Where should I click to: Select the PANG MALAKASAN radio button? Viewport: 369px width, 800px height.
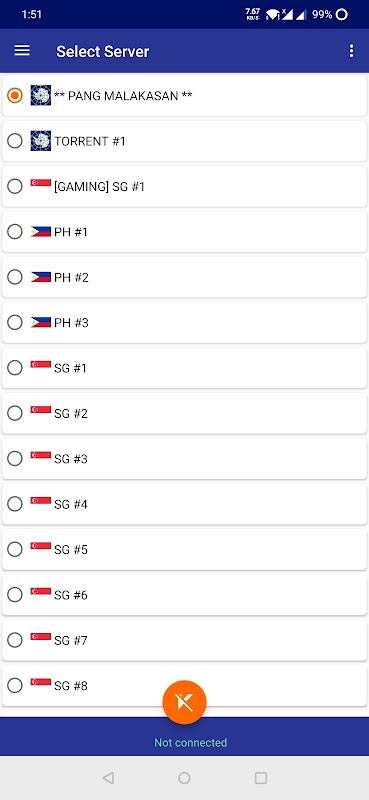coord(15,95)
